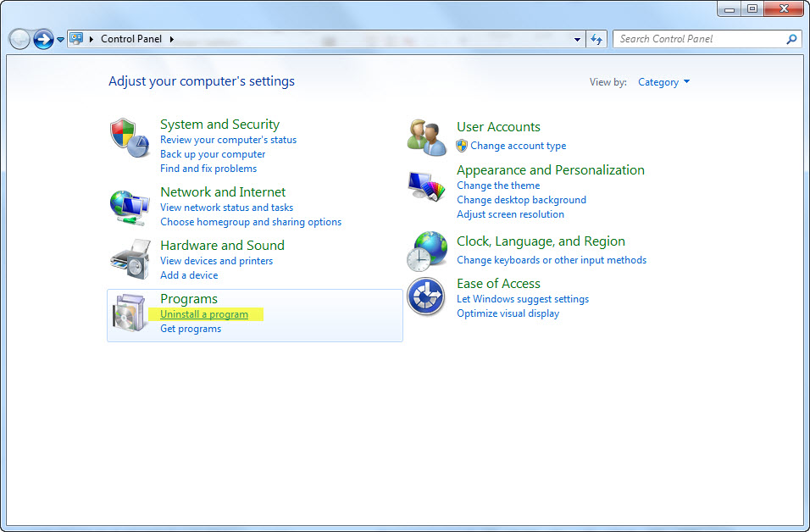Close the Control Panel window
This screenshot has width=810, height=532.
[784, 8]
